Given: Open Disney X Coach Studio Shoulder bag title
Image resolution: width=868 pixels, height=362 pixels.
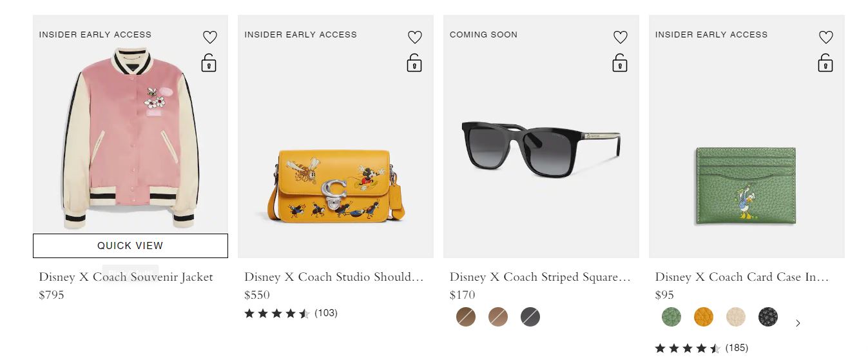Looking at the screenshot, I should (x=333, y=277).
